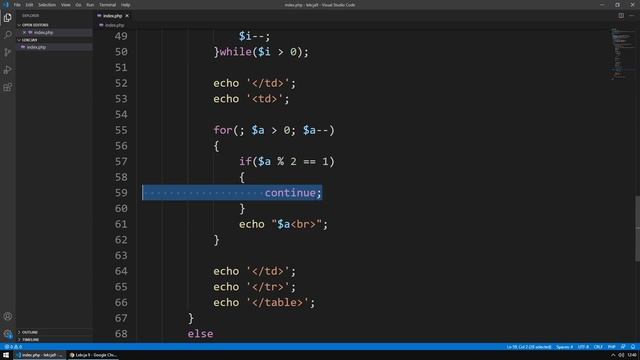Image resolution: width=640 pixels, height=360 pixels.
Task: Show hidden system tray icons
Action: [x=613, y=355]
